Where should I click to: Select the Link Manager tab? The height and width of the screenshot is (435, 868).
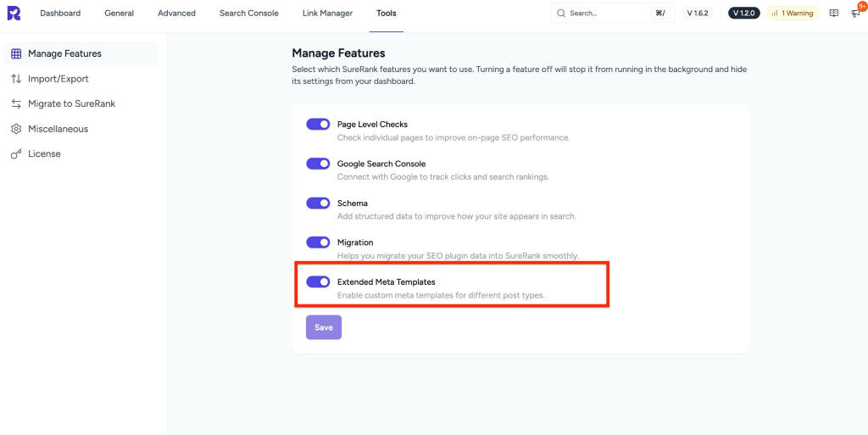pyautogui.click(x=328, y=14)
